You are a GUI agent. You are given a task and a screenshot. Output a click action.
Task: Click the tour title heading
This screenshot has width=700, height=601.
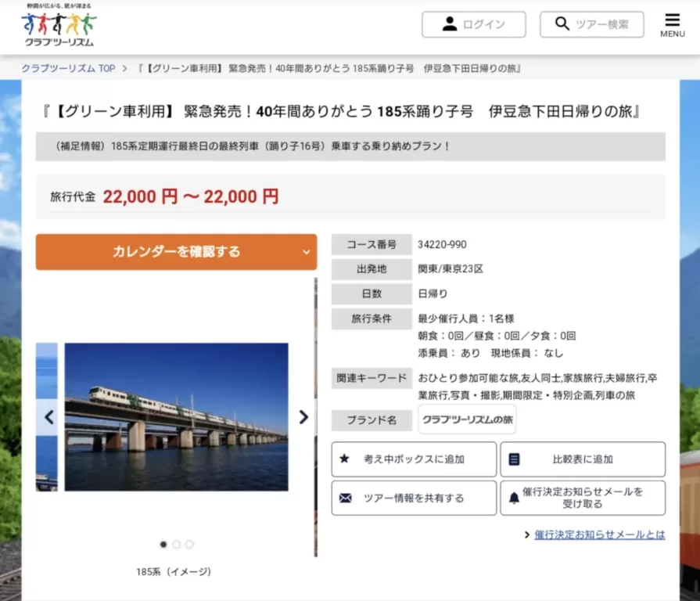coord(342,111)
